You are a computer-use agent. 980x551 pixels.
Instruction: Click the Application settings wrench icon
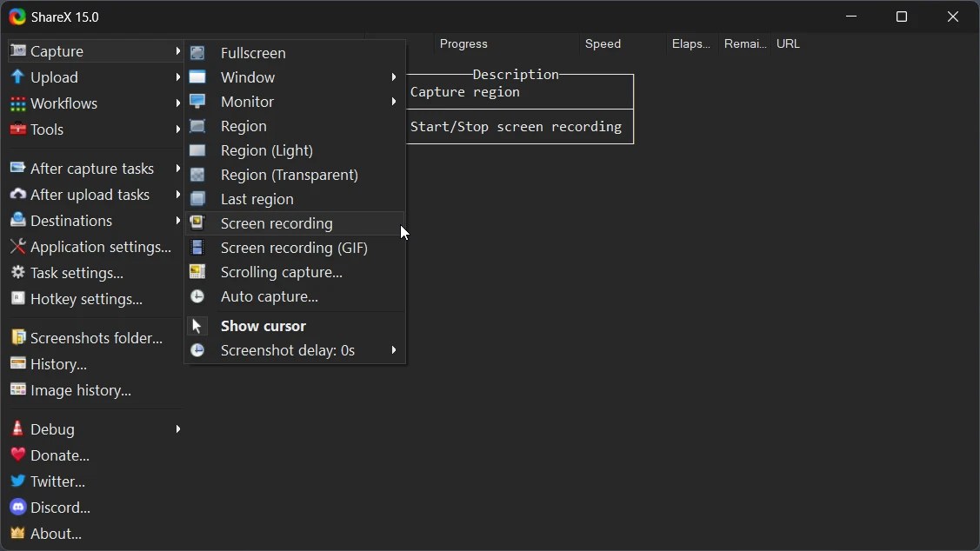pyautogui.click(x=18, y=246)
